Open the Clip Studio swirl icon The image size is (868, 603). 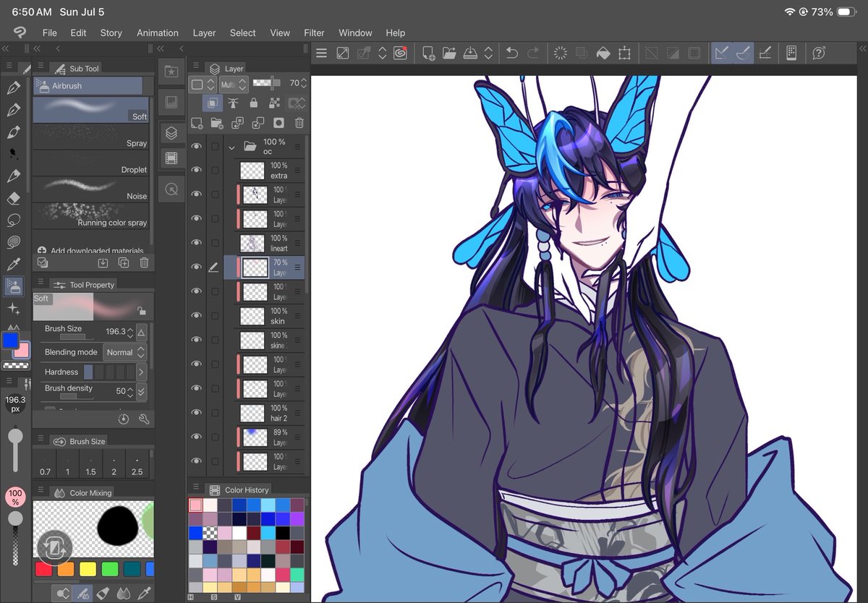click(401, 53)
